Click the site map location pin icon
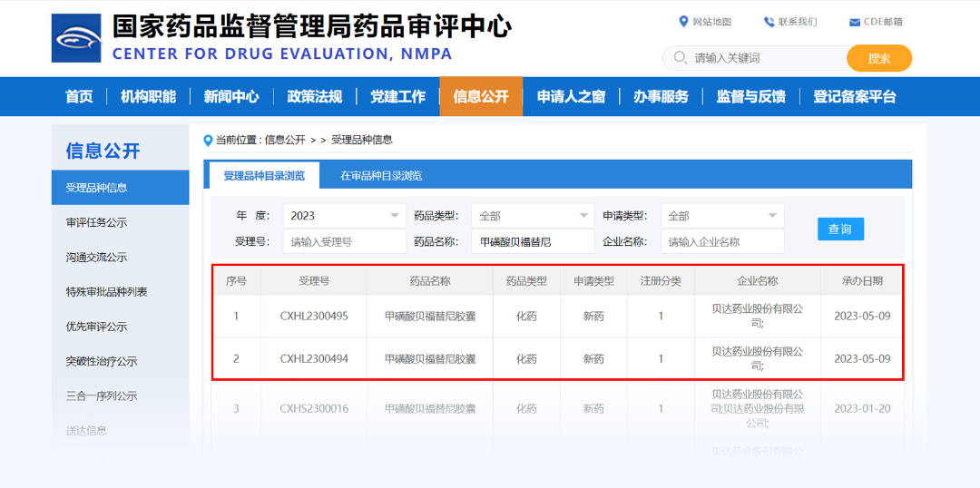Image resolution: width=980 pixels, height=488 pixels. (683, 22)
